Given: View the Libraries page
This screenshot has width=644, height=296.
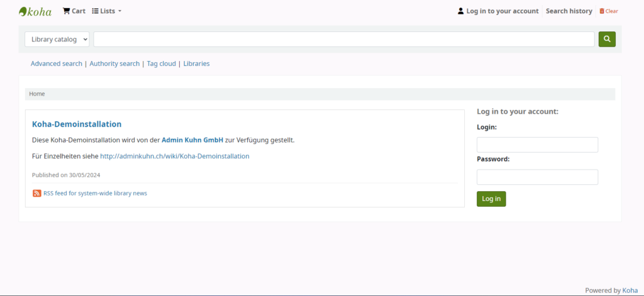Looking at the screenshot, I should (x=196, y=63).
